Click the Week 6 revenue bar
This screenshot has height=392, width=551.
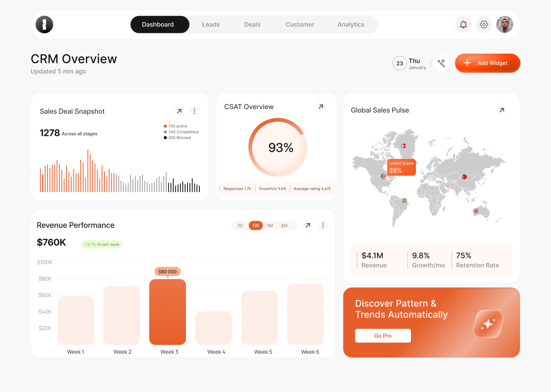click(x=305, y=314)
